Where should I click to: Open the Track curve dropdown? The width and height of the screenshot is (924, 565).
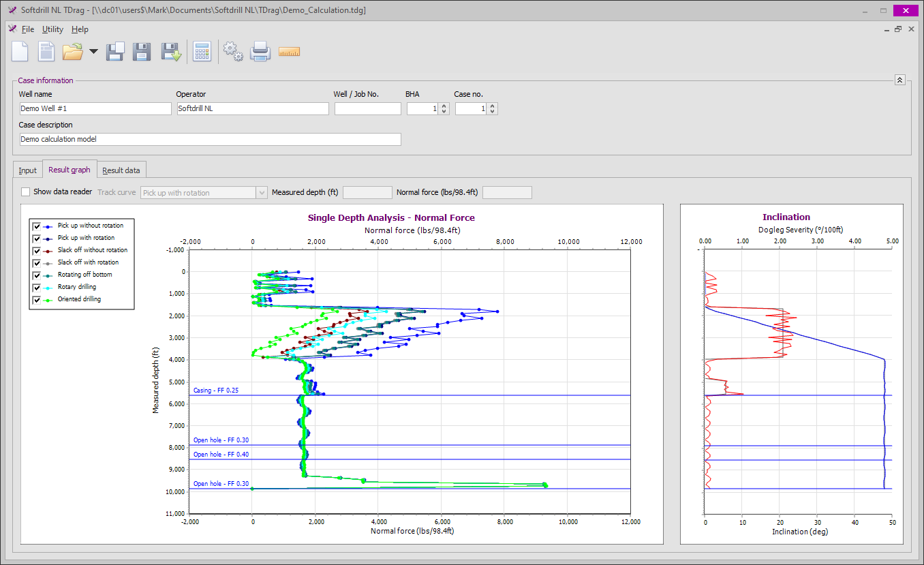[x=262, y=193]
